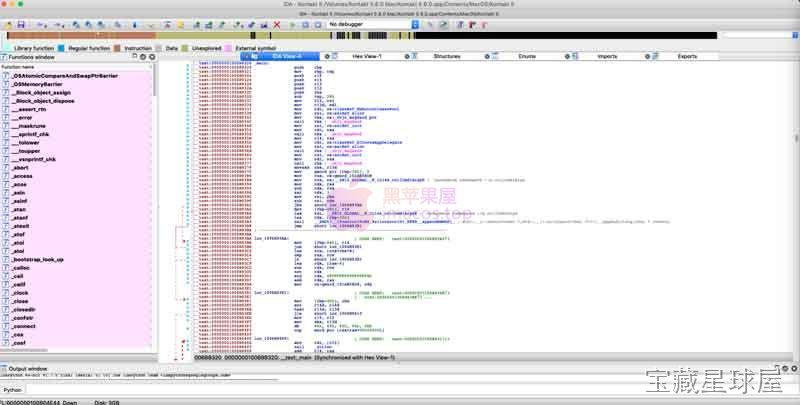This screenshot has width=800, height=405.
Task: Select function _OSAtomicCompareAndSwapPtrBarrier
Action: point(64,75)
